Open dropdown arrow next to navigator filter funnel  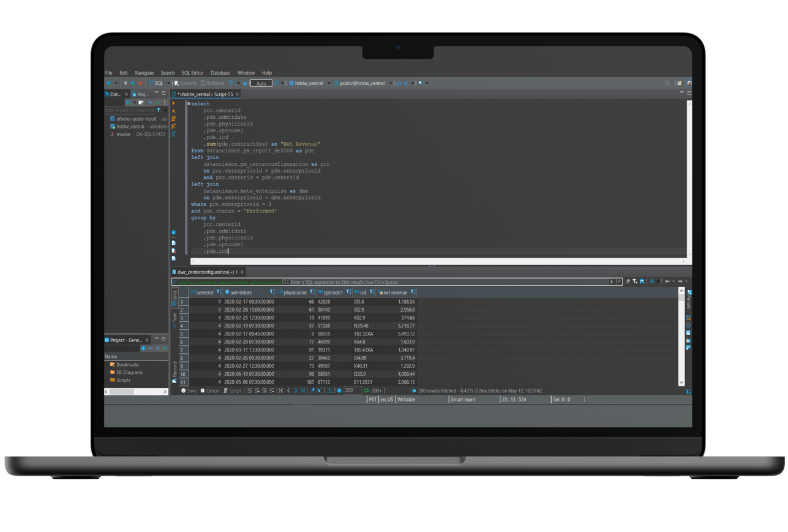click(x=164, y=110)
